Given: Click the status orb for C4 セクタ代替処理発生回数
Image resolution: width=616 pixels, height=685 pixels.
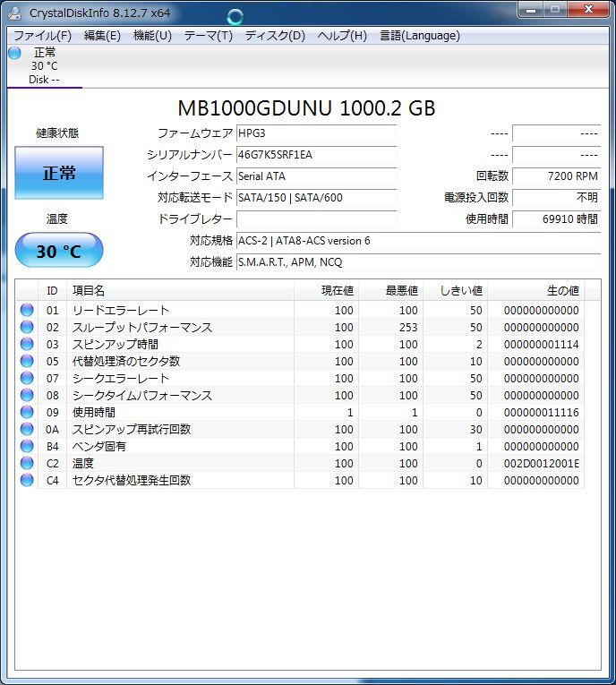Looking at the screenshot, I should pyautogui.click(x=27, y=481).
